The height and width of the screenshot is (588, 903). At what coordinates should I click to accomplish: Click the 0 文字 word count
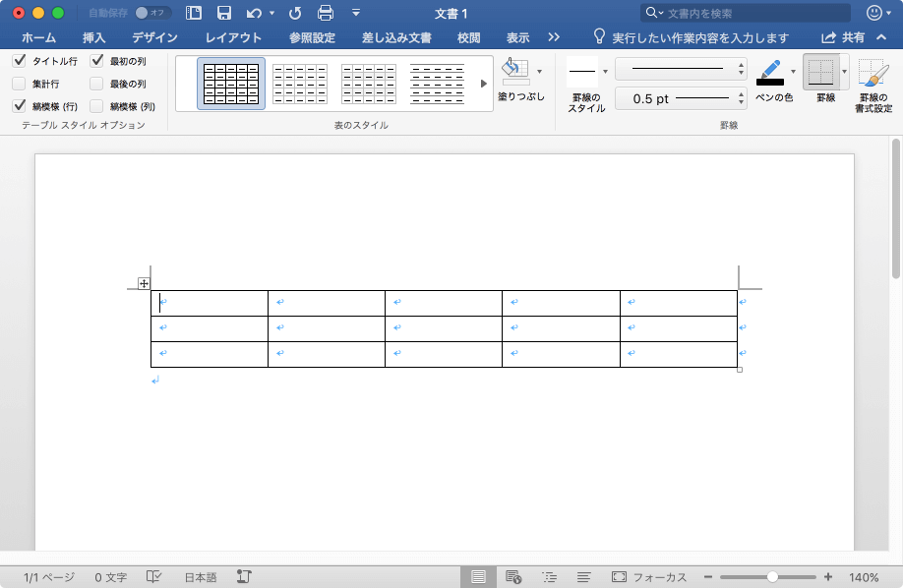110,576
